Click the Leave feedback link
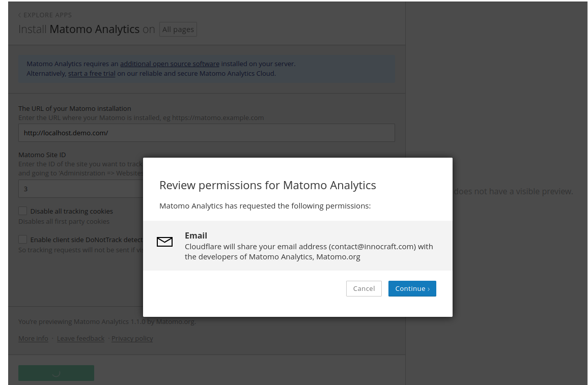This screenshot has height=385, width=588. [x=80, y=339]
